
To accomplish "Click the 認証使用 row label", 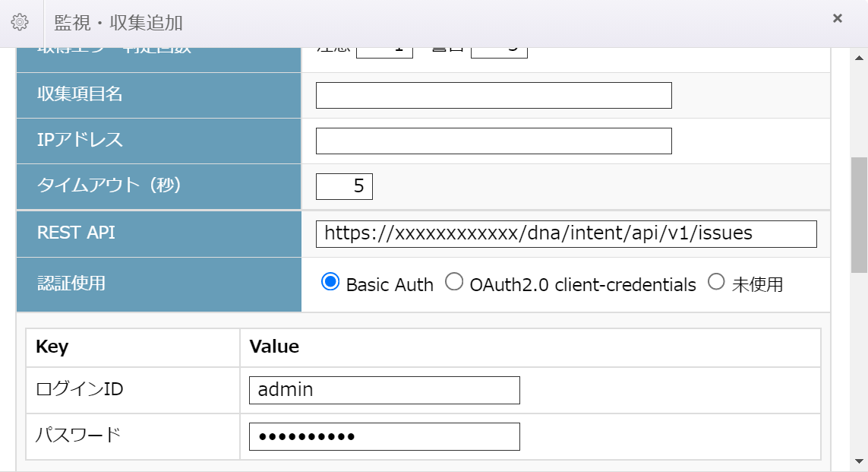I will tap(71, 284).
